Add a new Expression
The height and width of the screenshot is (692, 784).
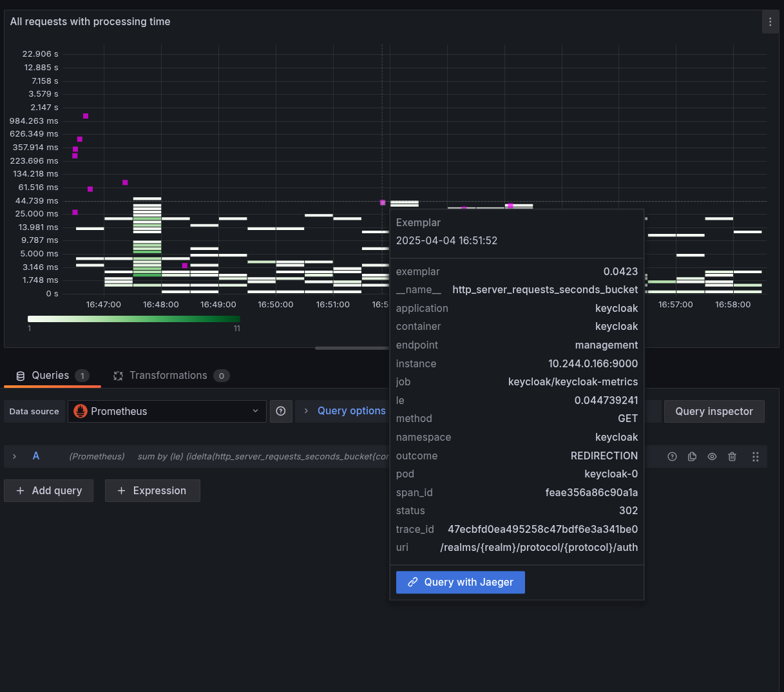152,490
